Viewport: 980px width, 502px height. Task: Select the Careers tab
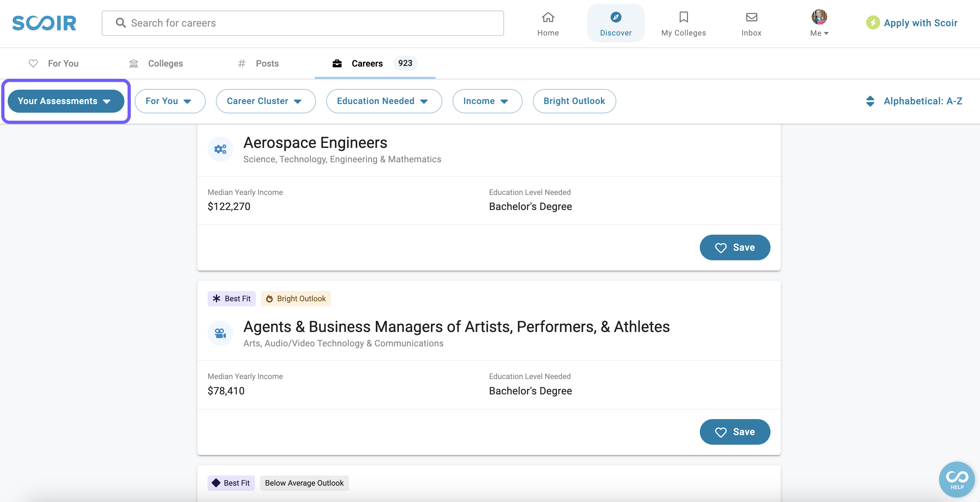[x=375, y=63]
